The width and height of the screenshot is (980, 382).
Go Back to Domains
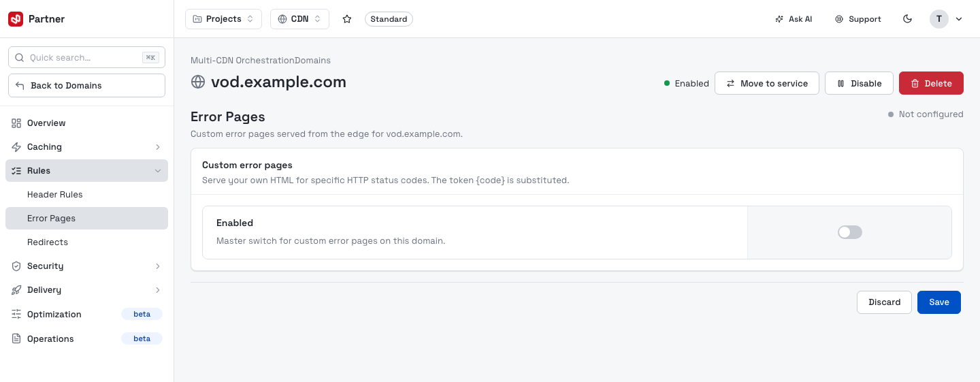pyautogui.click(x=86, y=86)
